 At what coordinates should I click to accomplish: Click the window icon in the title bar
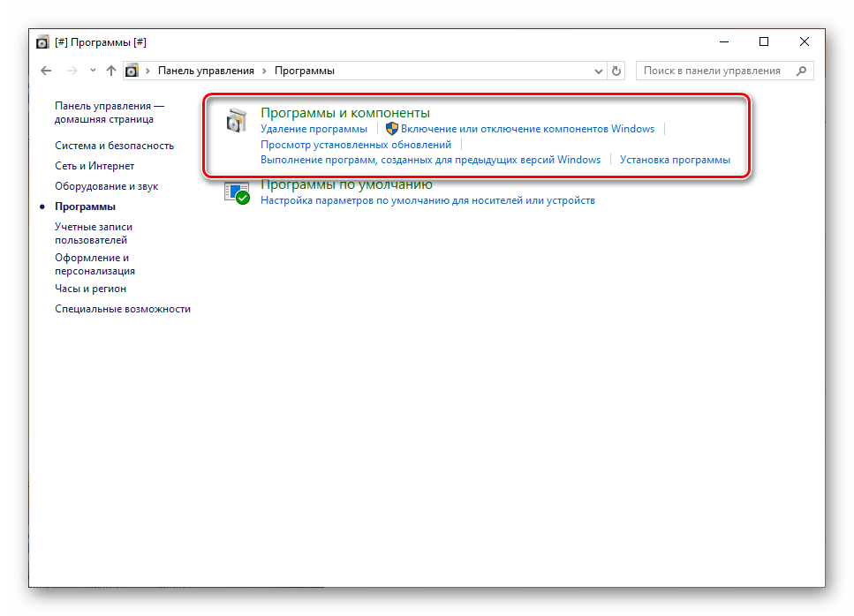click(x=42, y=42)
